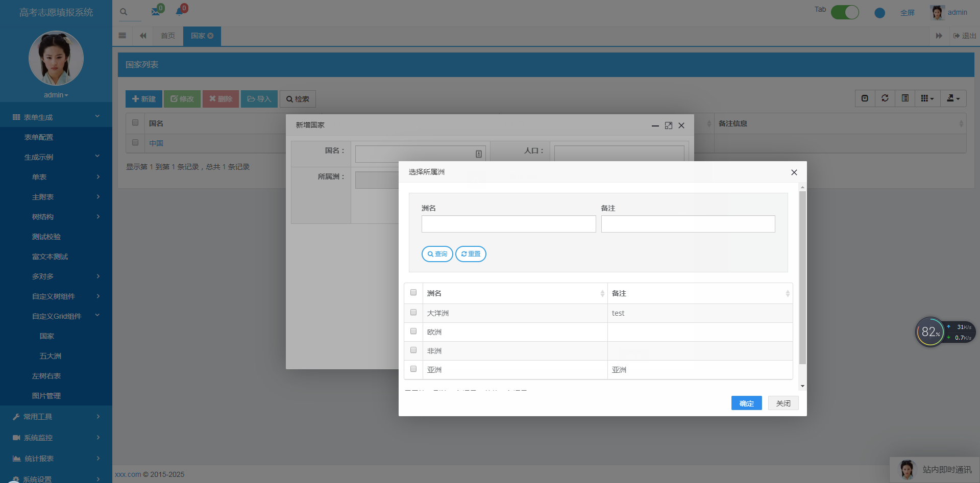Check the checkbox for the 大洋洲 row
Screen dimensions: 980x483
coord(413,312)
